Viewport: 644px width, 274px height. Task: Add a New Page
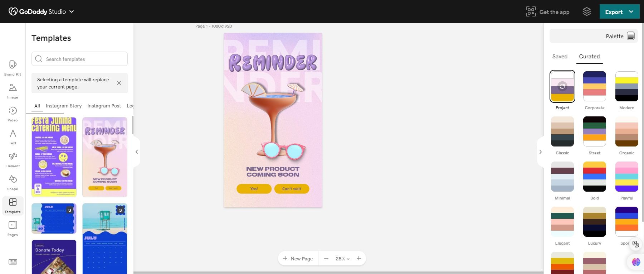298,259
